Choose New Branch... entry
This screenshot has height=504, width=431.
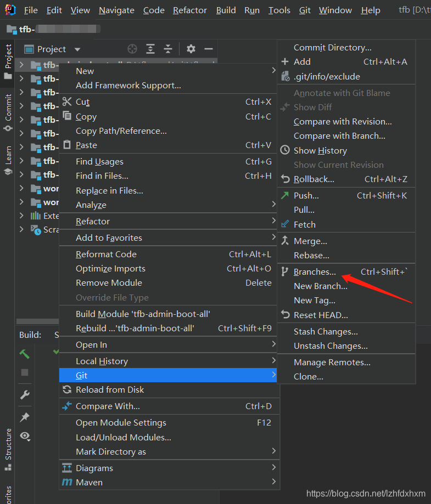(x=346, y=286)
